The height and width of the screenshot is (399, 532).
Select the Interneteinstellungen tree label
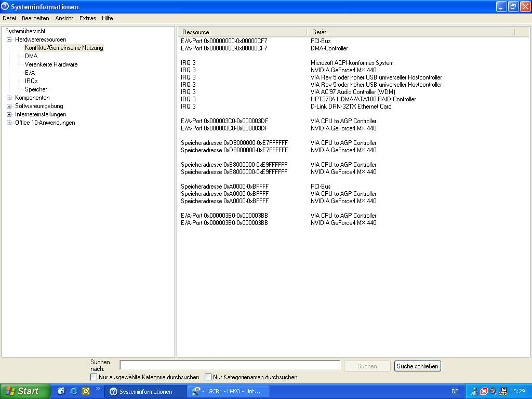[x=41, y=114]
